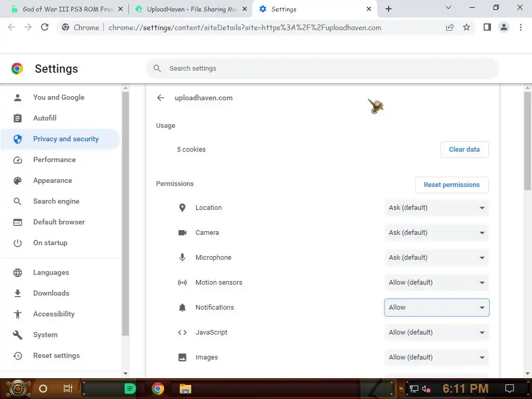Click the Clear data button

pyautogui.click(x=464, y=150)
